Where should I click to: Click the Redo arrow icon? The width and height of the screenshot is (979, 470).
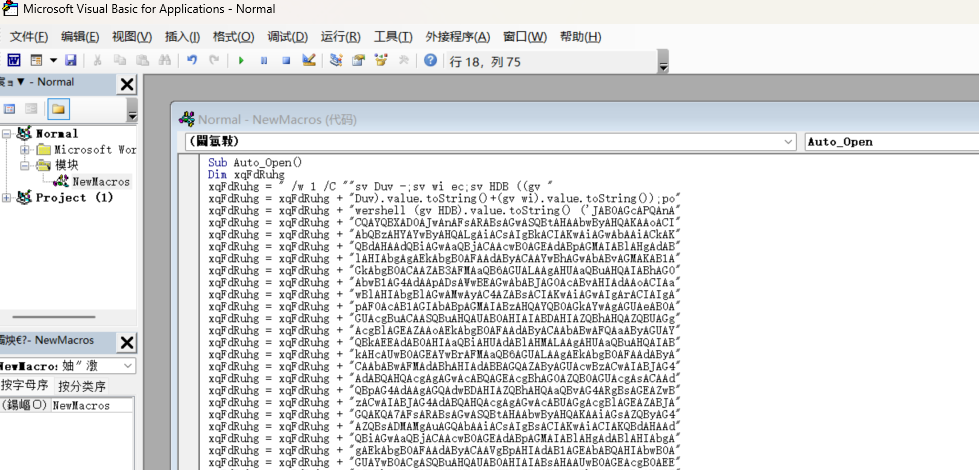click(214, 61)
